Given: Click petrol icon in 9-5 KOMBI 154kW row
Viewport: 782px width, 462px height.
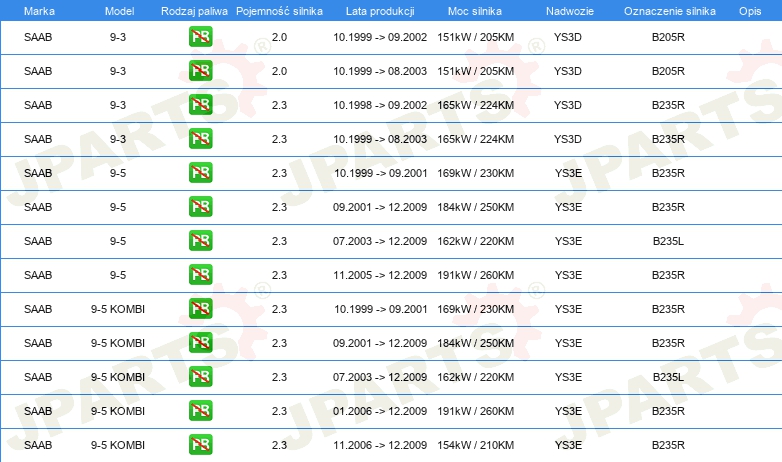Looking at the screenshot, I should pos(200,445).
